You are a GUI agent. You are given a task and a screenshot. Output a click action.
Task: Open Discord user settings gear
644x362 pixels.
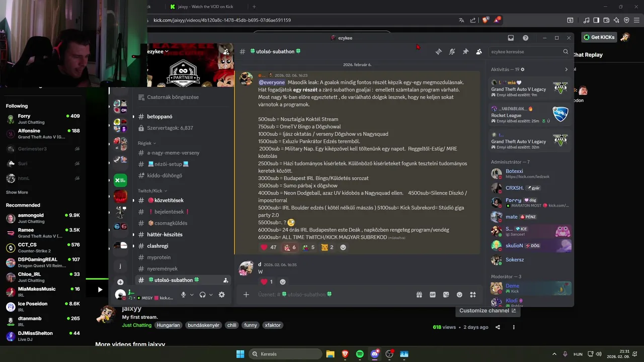[x=221, y=295]
